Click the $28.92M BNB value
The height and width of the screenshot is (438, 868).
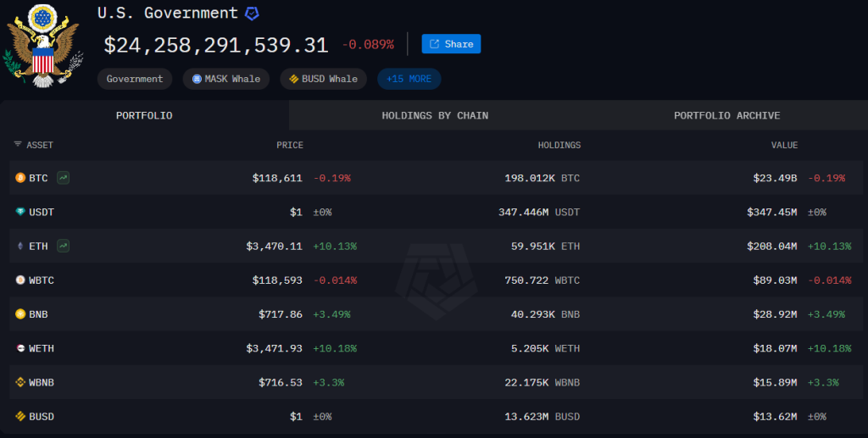pos(775,314)
